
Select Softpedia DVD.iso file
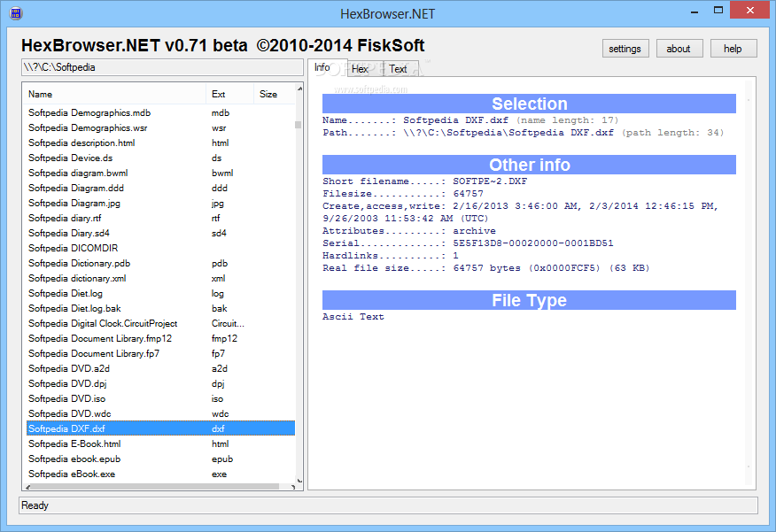click(x=160, y=398)
